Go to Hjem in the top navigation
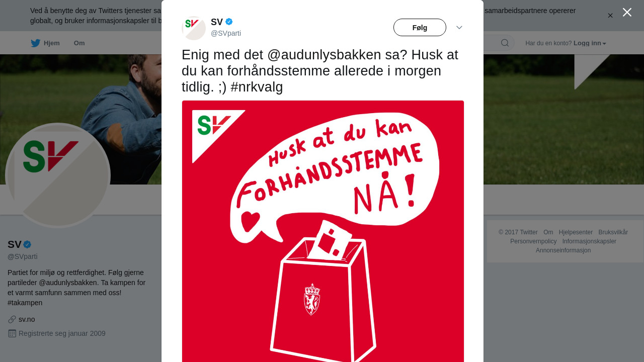 [x=52, y=43]
